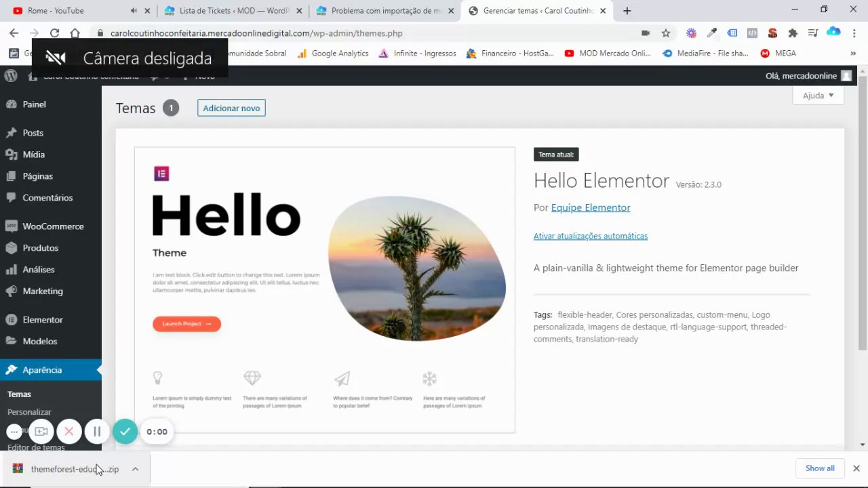Click the Adicionar novo button
868x488 pixels.
click(231, 108)
